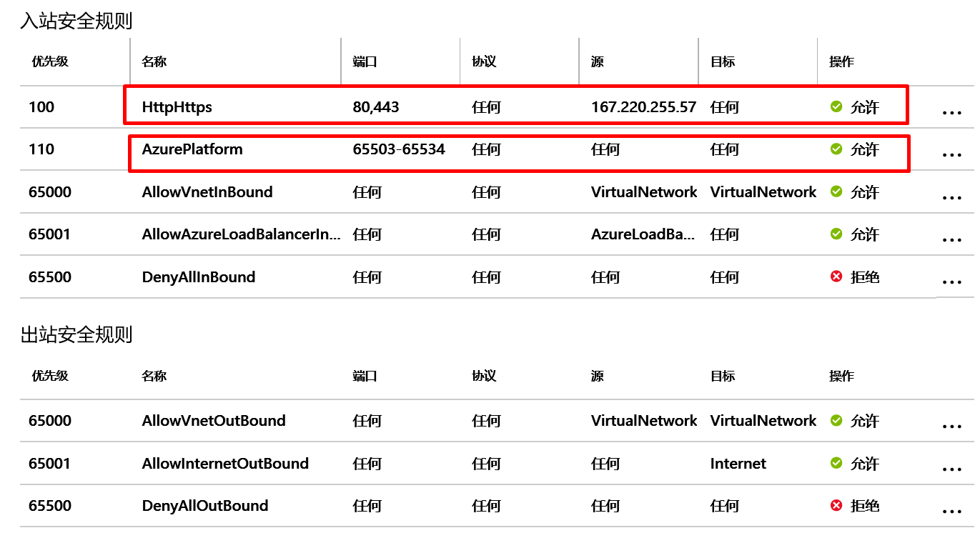Click the green allow icon for HttpHttps rule
This screenshot has width=980, height=533.
tap(836, 107)
